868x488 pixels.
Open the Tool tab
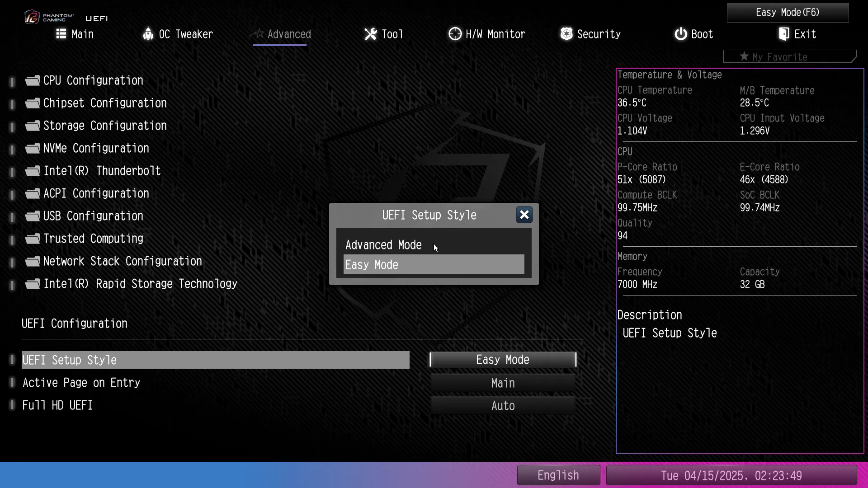(384, 34)
